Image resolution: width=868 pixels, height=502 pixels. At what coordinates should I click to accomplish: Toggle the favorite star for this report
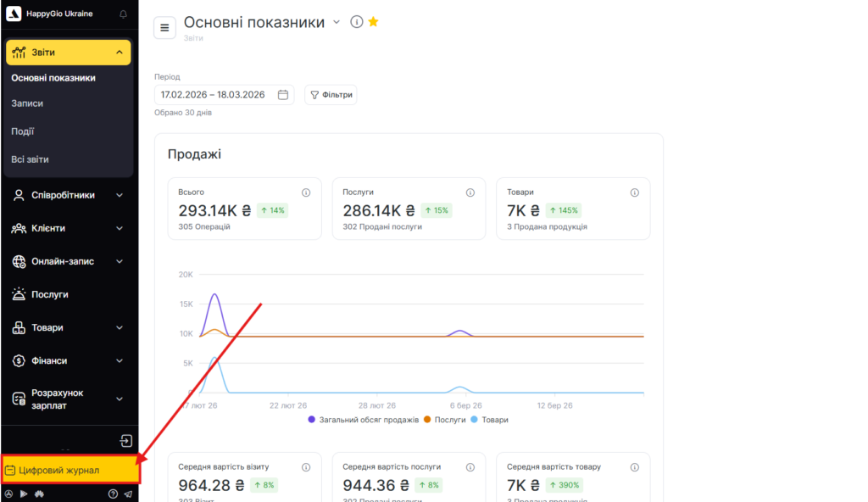click(x=373, y=22)
